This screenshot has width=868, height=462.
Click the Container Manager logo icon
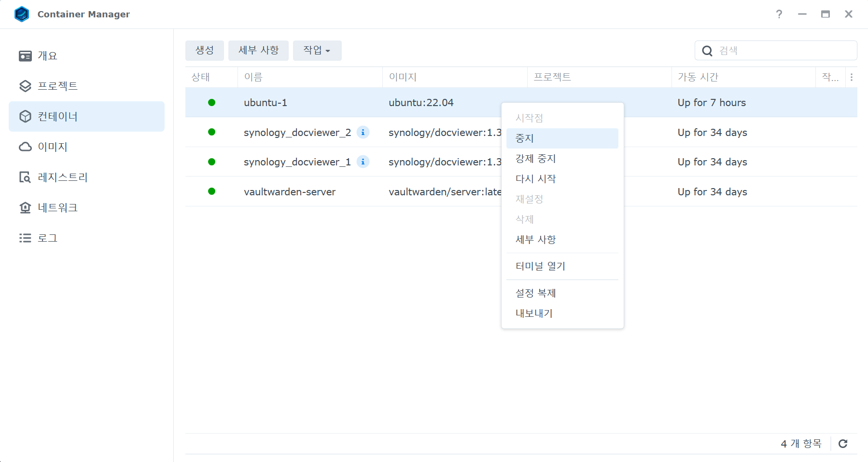[22, 14]
